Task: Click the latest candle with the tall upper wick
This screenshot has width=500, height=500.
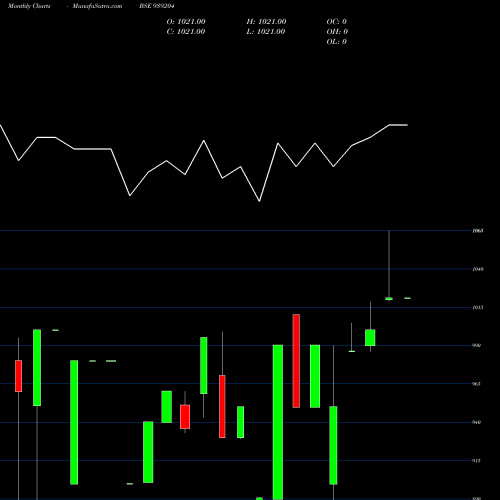Action: coord(389,265)
